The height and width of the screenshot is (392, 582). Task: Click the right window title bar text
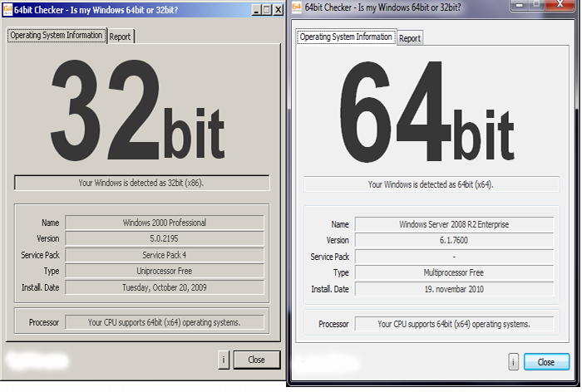[382, 7]
